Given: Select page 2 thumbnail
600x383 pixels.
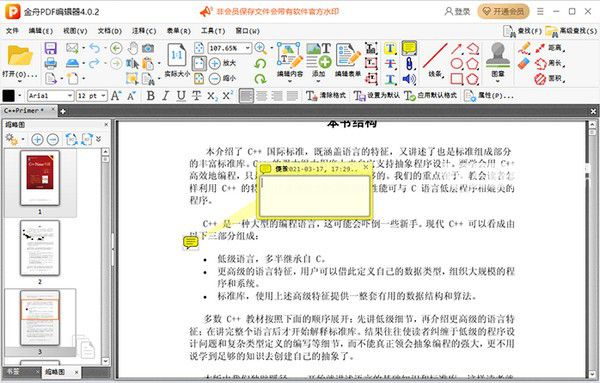Looking at the screenshot, I should [40, 248].
